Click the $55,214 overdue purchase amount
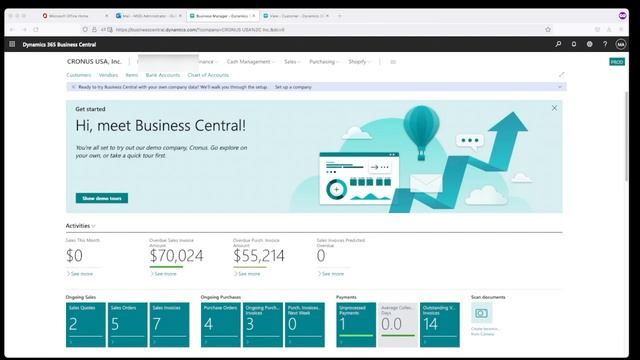Image resolution: width=640 pixels, height=360 pixels. tap(259, 256)
